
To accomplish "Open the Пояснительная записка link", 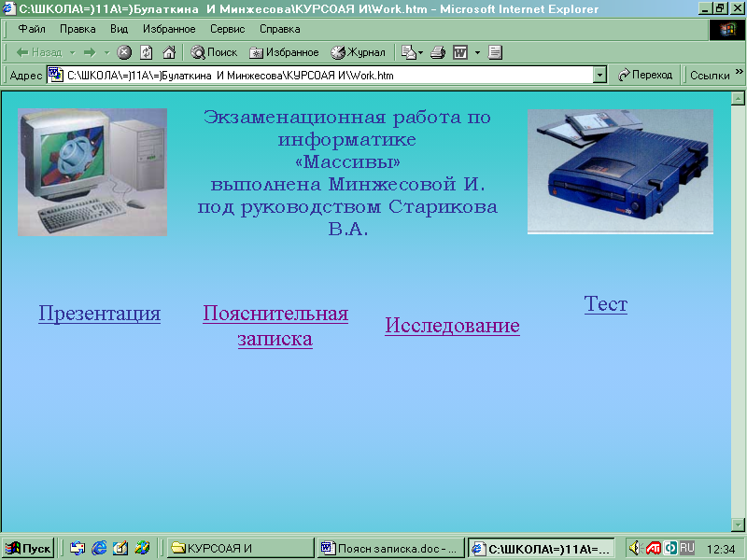I will (x=275, y=326).
